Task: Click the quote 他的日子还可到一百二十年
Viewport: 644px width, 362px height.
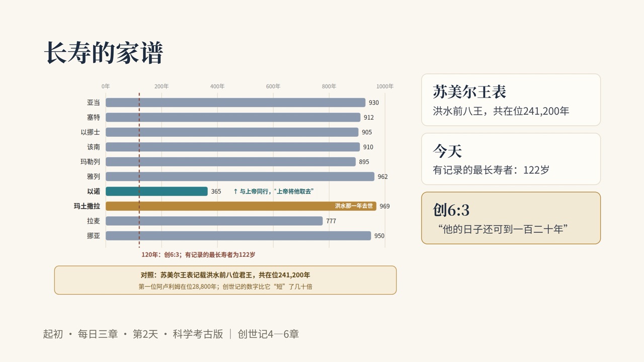Action: 503,229
